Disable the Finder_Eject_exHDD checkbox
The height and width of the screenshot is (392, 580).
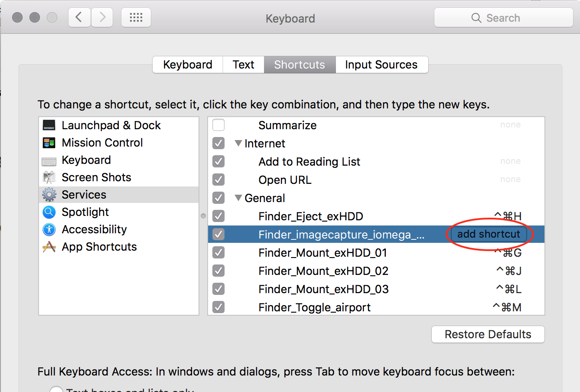[x=218, y=216]
